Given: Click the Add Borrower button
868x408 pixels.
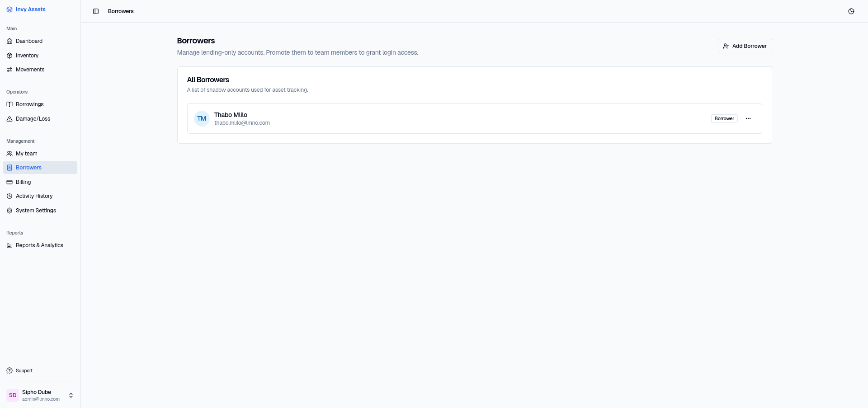Looking at the screenshot, I should coord(745,46).
